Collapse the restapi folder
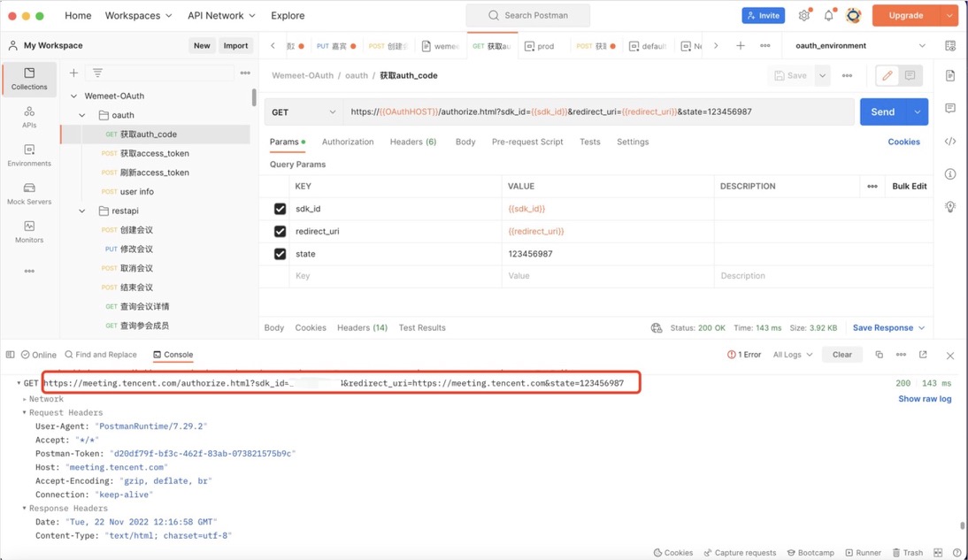 click(82, 211)
